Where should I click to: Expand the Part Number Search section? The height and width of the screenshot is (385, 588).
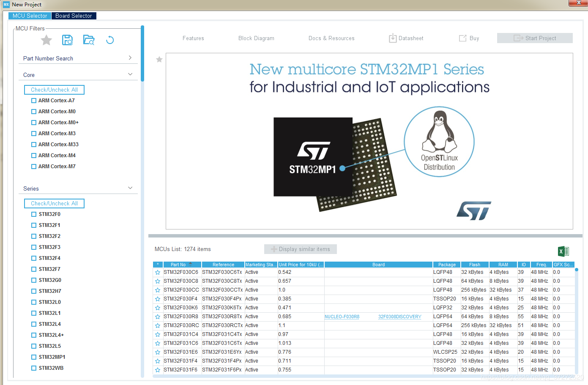click(x=130, y=58)
